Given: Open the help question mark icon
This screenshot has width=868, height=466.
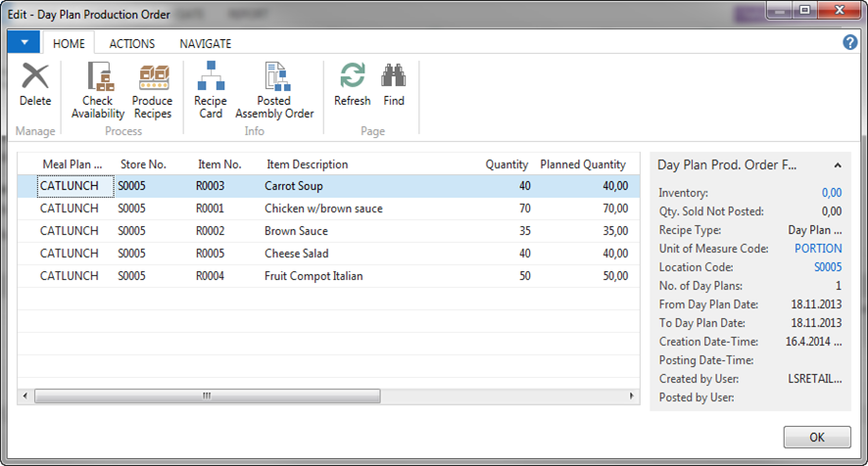Looking at the screenshot, I should click(x=850, y=43).
